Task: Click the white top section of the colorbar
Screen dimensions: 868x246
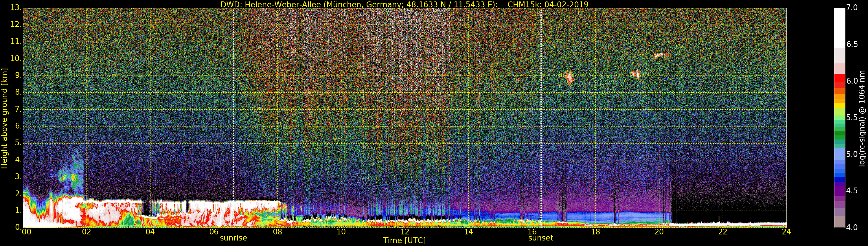Action: [839, 27]
